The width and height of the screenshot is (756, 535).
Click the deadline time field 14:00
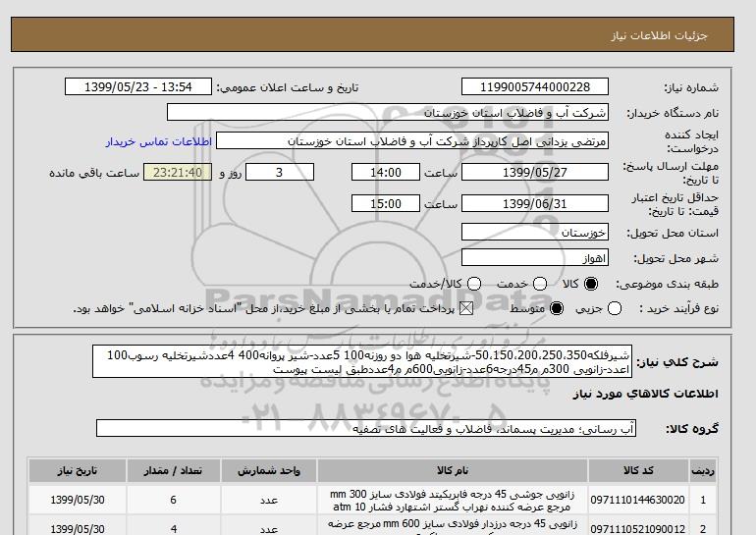(385, 172)
